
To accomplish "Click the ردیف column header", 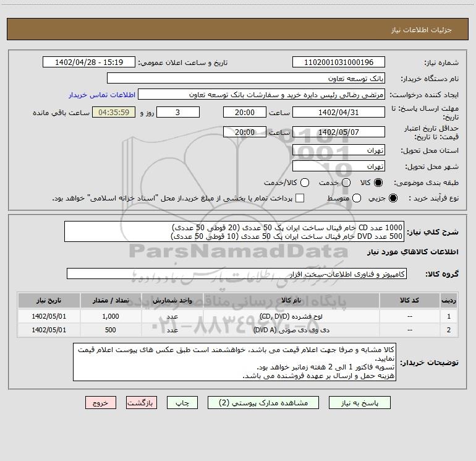I will (449, 301).
